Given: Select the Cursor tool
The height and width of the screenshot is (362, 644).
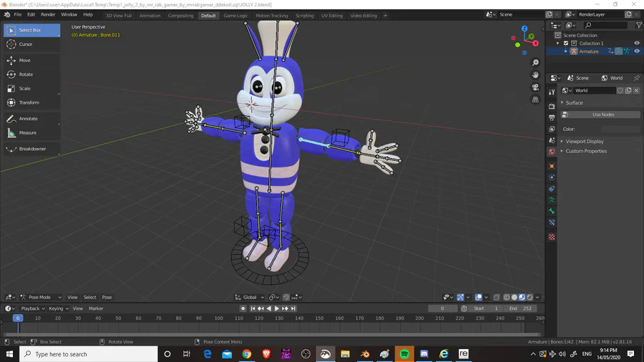Looking at the screenshot, I should [31, 44].
